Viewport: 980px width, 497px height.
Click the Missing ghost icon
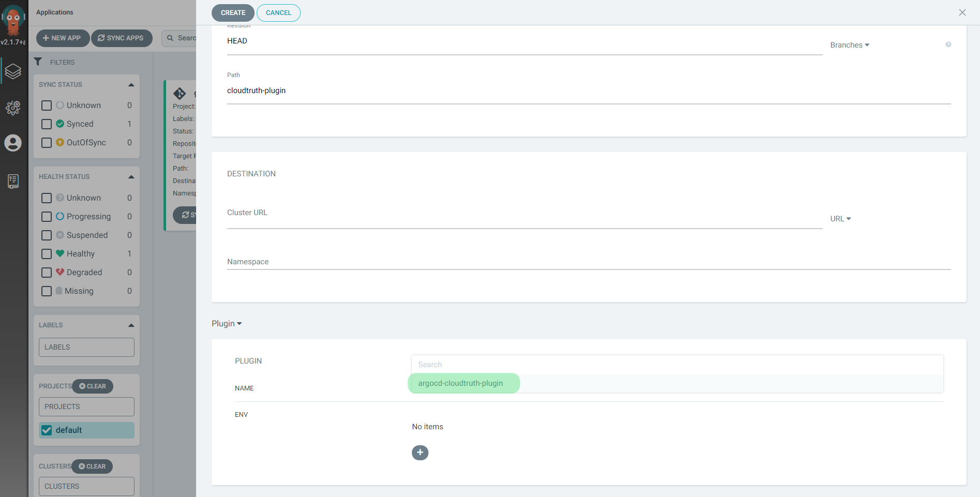pos(59,291)
